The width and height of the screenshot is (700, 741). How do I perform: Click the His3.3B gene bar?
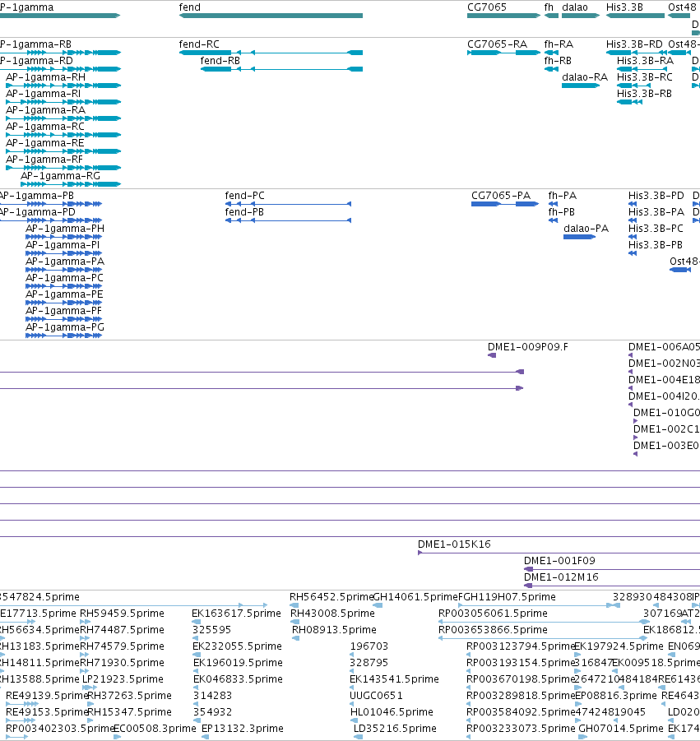(635, 16)
